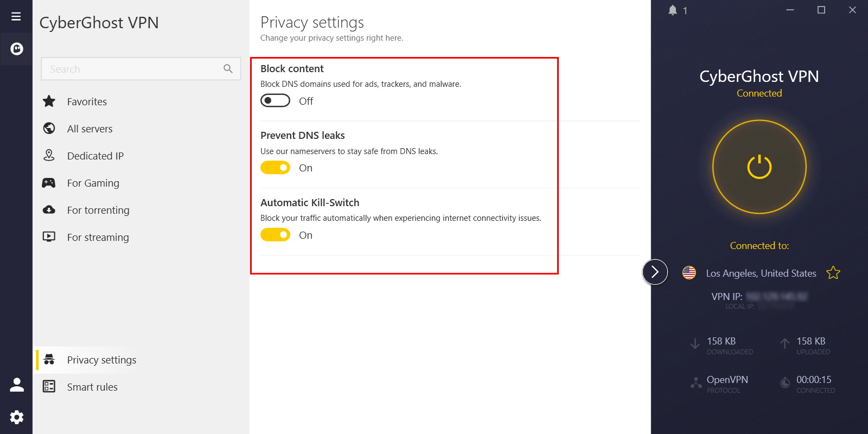
Task: Click the Connected status text
Action: coord(759,93)
